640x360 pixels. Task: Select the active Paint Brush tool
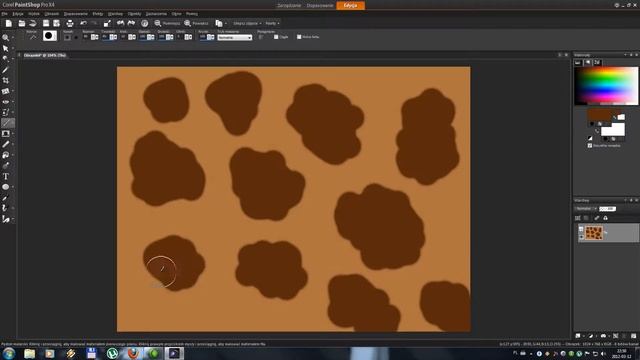(7, 123)
